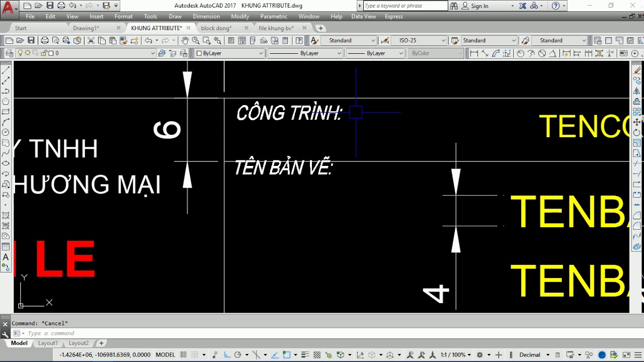Select the Rectangle tool in draw toolbar
Screen dimensions: 644x362
[6, 112]
